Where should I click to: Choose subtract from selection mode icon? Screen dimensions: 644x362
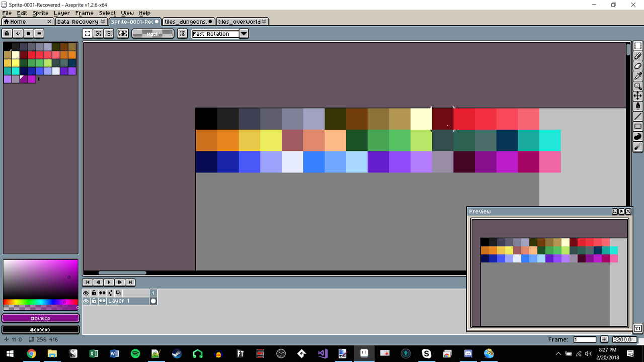click(x=108, y=34)
